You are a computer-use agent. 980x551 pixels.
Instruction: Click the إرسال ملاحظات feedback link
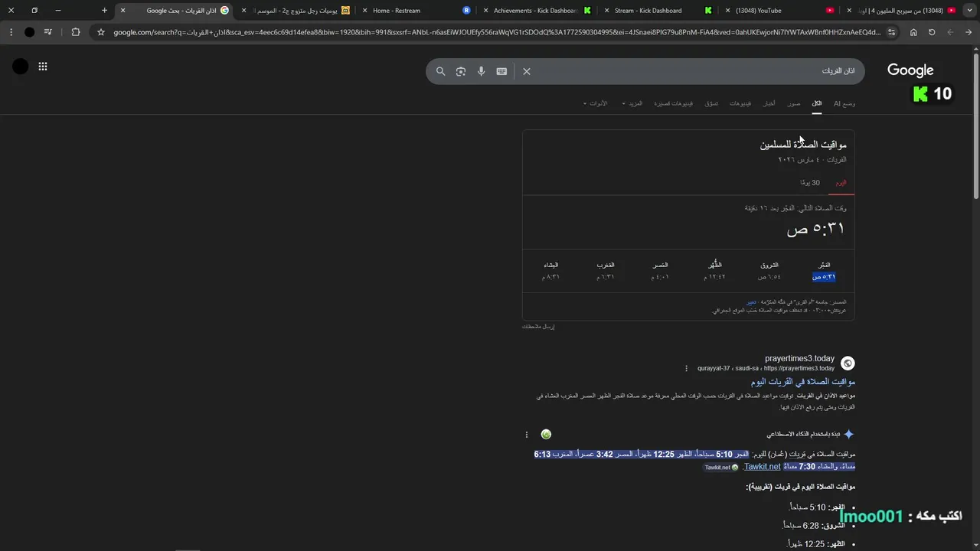point(538,327)
